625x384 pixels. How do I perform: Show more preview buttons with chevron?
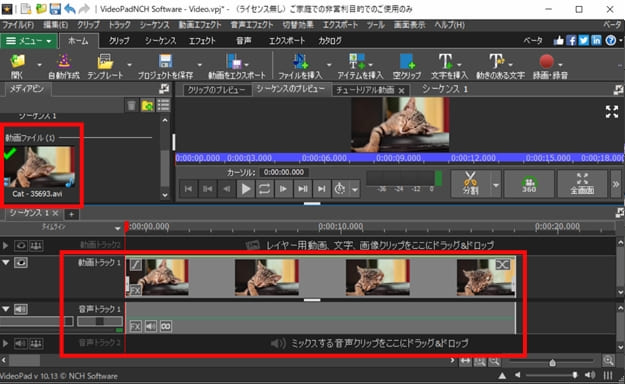(x=616, y=184)
